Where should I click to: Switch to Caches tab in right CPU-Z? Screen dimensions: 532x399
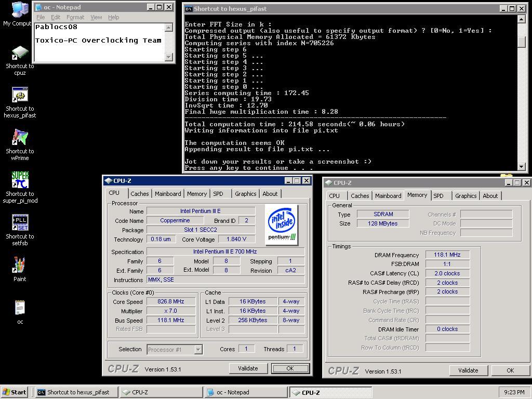(360, 196)
